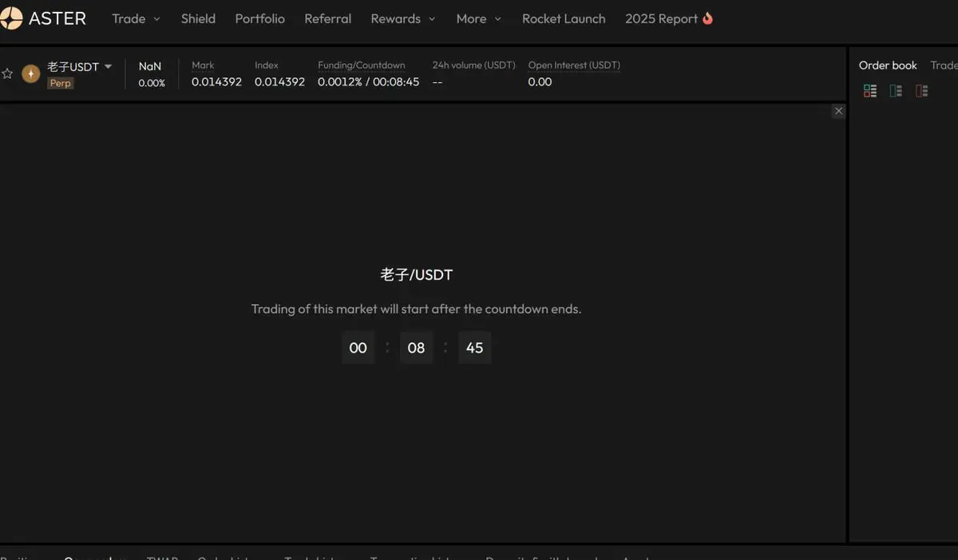Screen dimensions: 958x560
Task: Open the Portfolio page
Action: pos(259,18)
